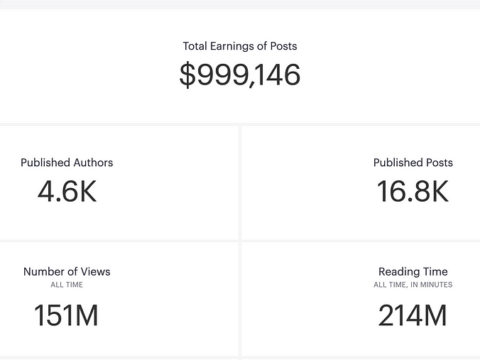This screenshot has width=480, height=360.
Task: Click the Number of Views heading
Action: [67, 272]
